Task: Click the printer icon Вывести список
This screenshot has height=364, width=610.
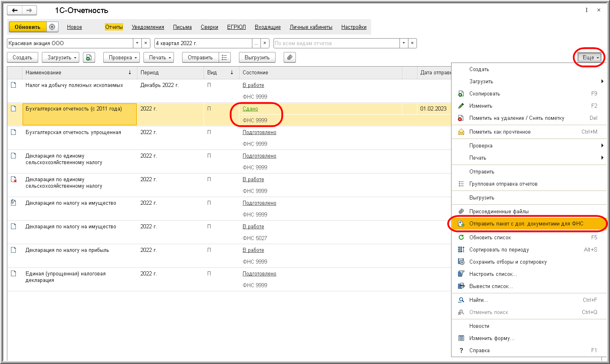Action: [x=461, y=286]
